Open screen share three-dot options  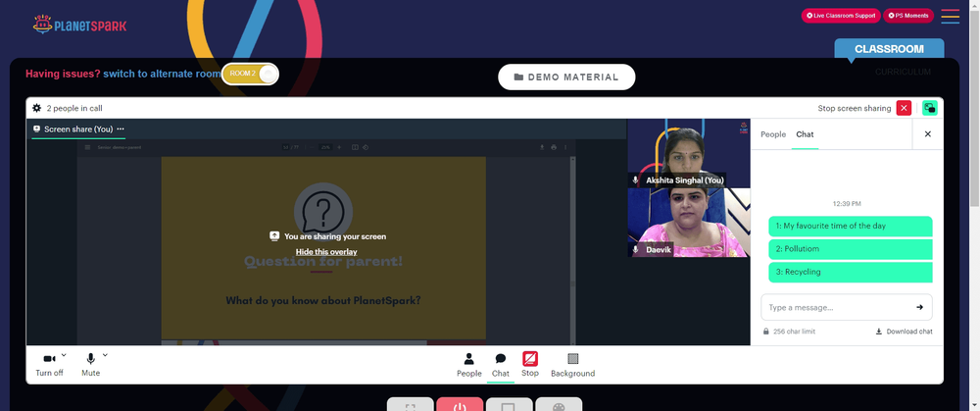(121, 128)
